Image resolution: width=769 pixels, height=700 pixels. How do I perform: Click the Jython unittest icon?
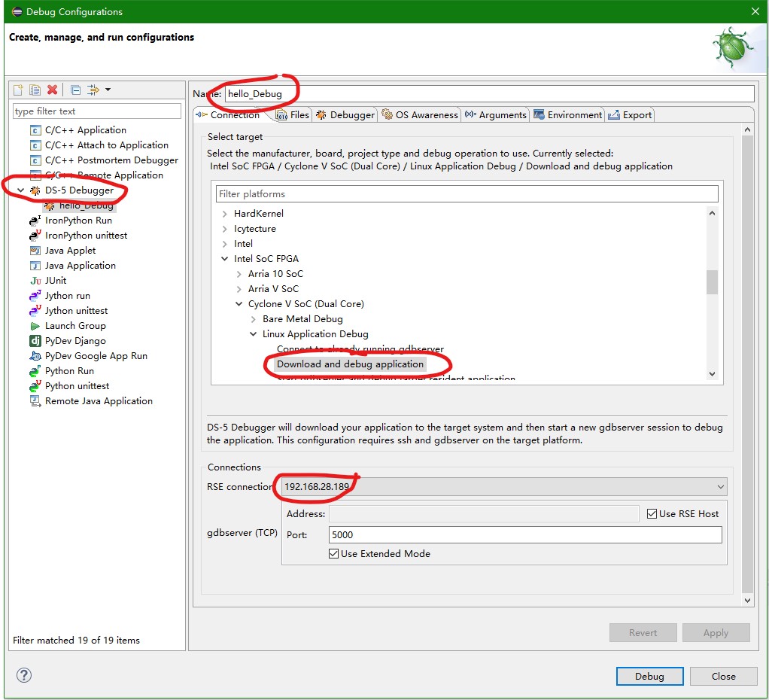pyautogui.click(x=35, y=311)
